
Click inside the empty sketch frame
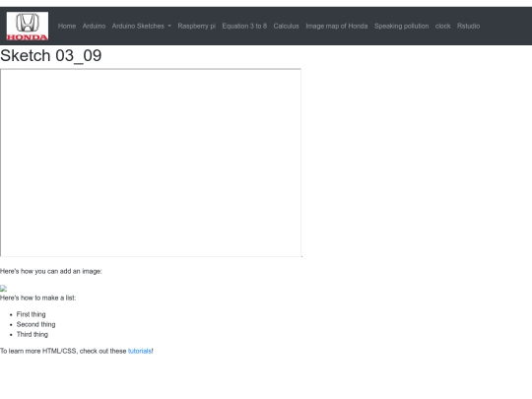[151, 163]
